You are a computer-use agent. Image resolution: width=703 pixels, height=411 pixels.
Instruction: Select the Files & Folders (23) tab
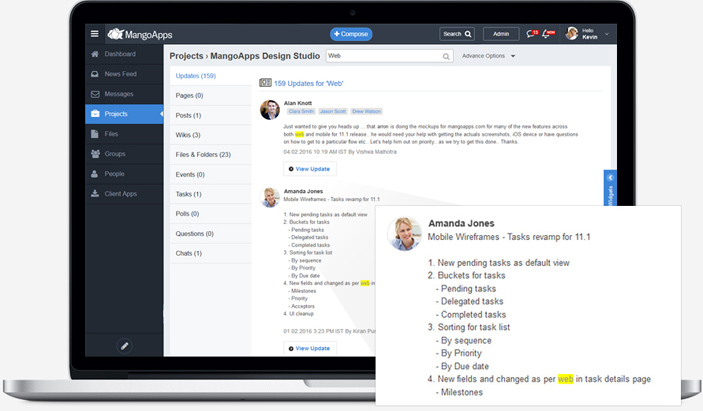tap(211, 155)
